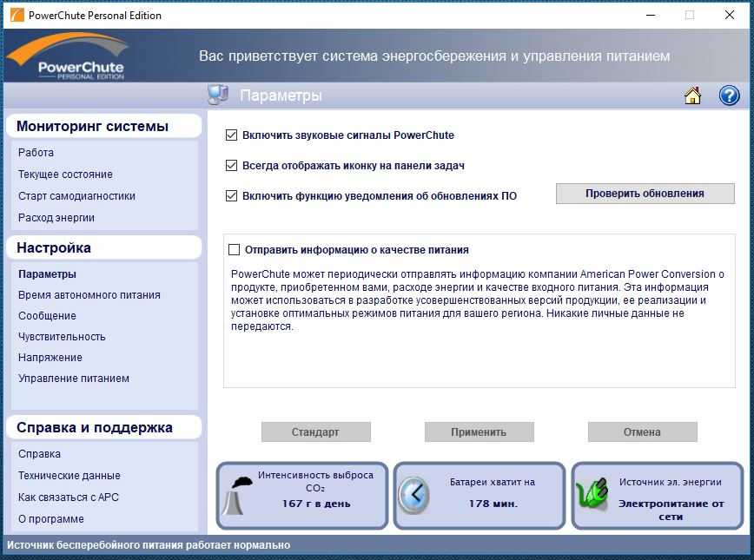
Task: Click the "Стандарт" defaults button
Action: (315, 432)
